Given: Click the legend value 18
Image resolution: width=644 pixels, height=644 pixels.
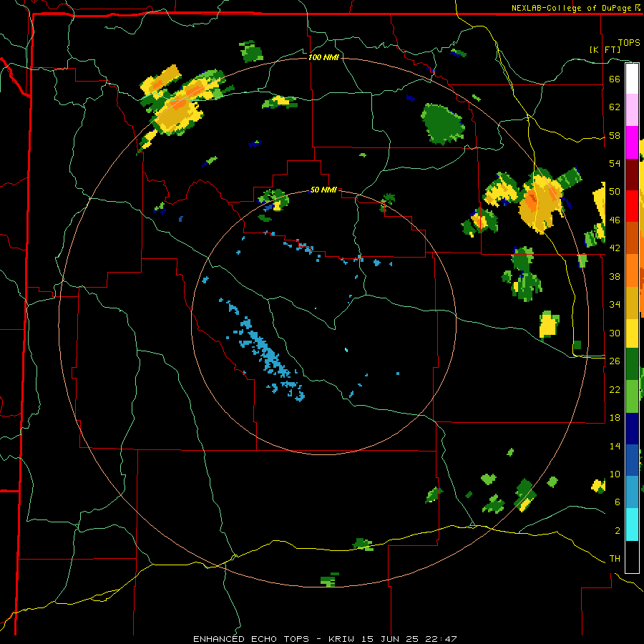Looking at the screenshot, I should [615, 418].
